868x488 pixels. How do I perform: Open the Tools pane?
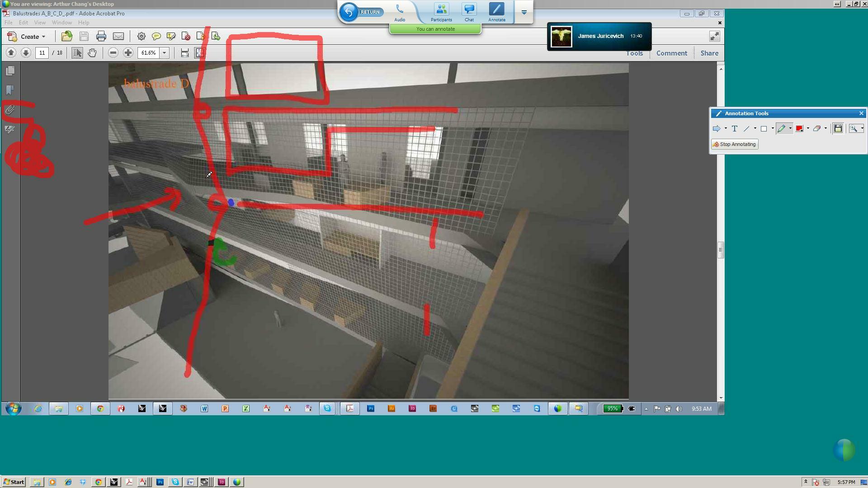point(635,53)
